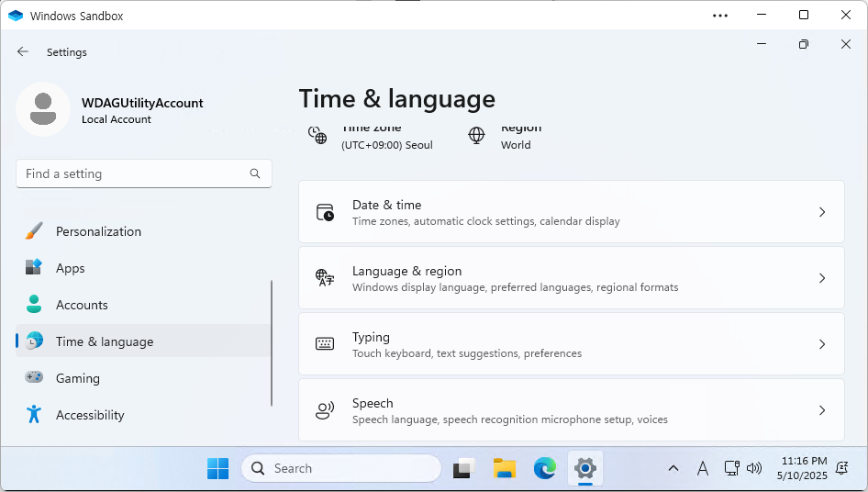The width and height of the screenshot is (868, 492).
Task: Launch Microsoft Edge from the taskbar
Action: point(545,469)
